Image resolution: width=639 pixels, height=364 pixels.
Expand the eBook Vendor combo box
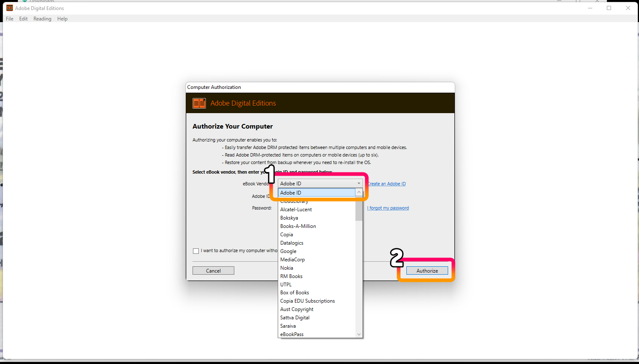(x=320, y=183)
